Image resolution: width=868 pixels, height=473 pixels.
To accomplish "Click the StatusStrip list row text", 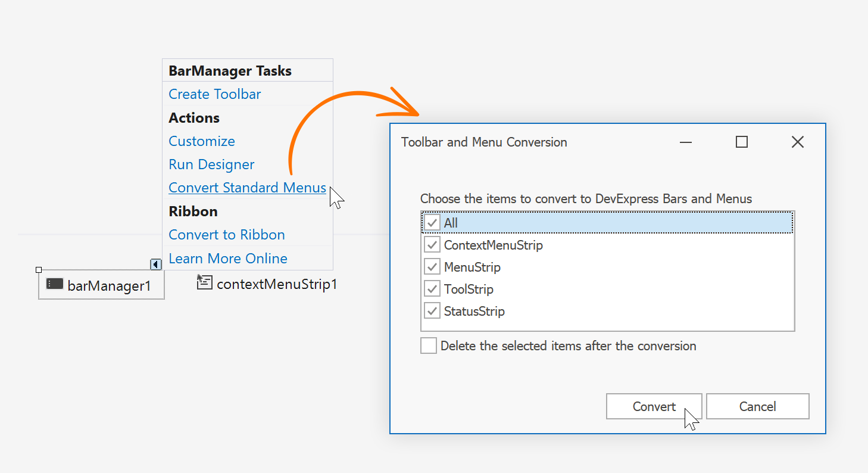I will pos(474,311).
